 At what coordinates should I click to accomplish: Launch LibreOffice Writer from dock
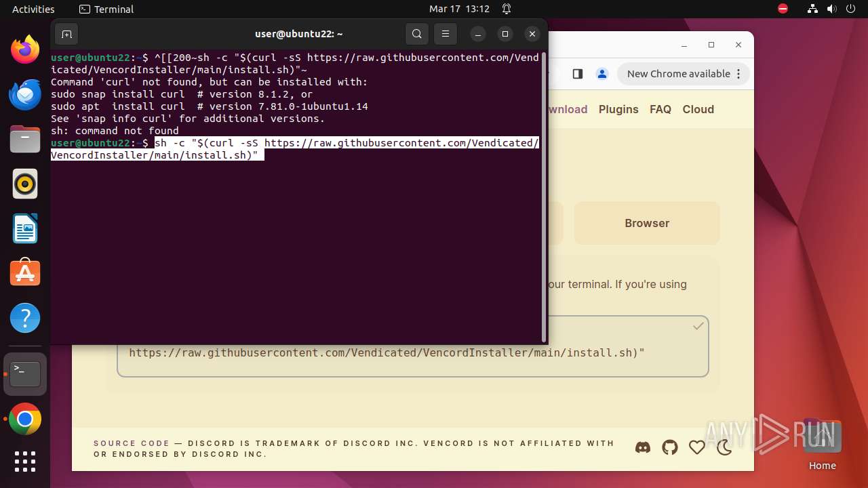pos(25,228)
